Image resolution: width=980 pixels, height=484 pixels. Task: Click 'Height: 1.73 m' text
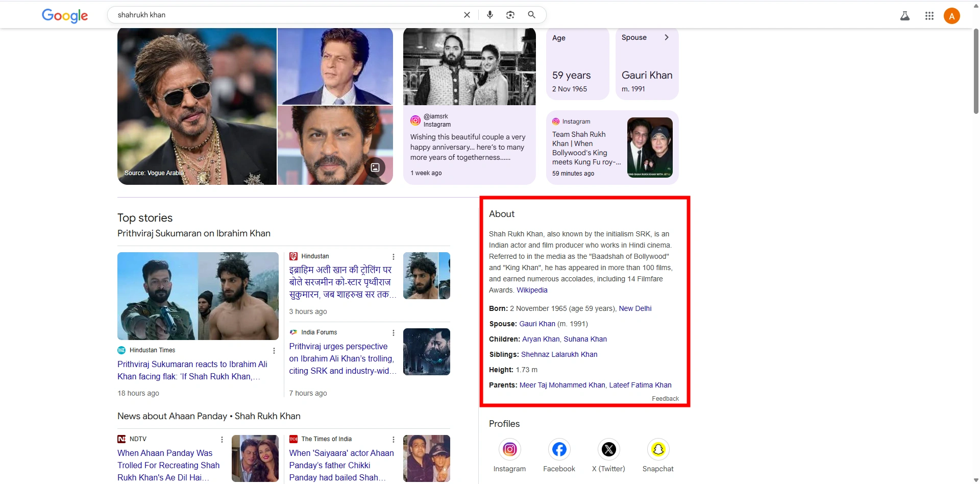click(513, 370)
